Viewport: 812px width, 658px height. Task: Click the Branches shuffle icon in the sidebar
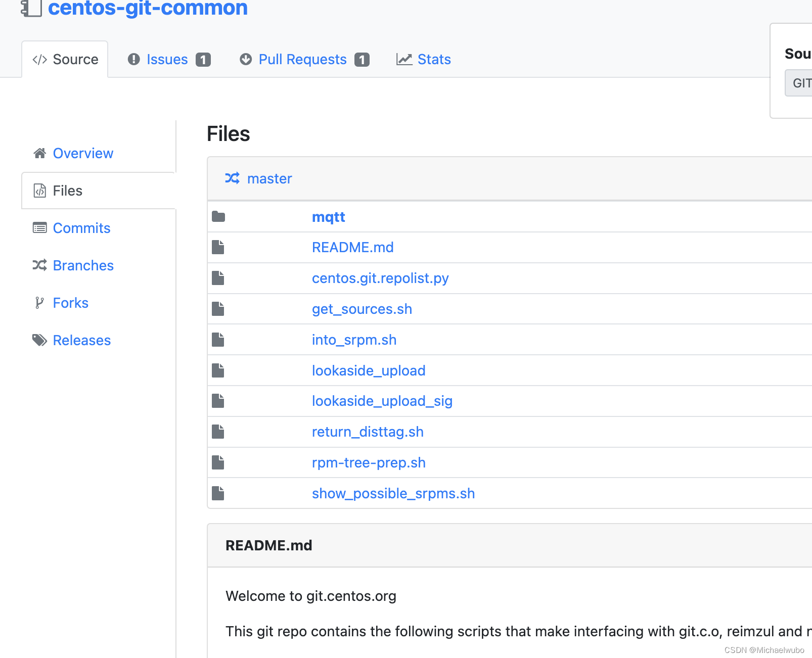39,265
